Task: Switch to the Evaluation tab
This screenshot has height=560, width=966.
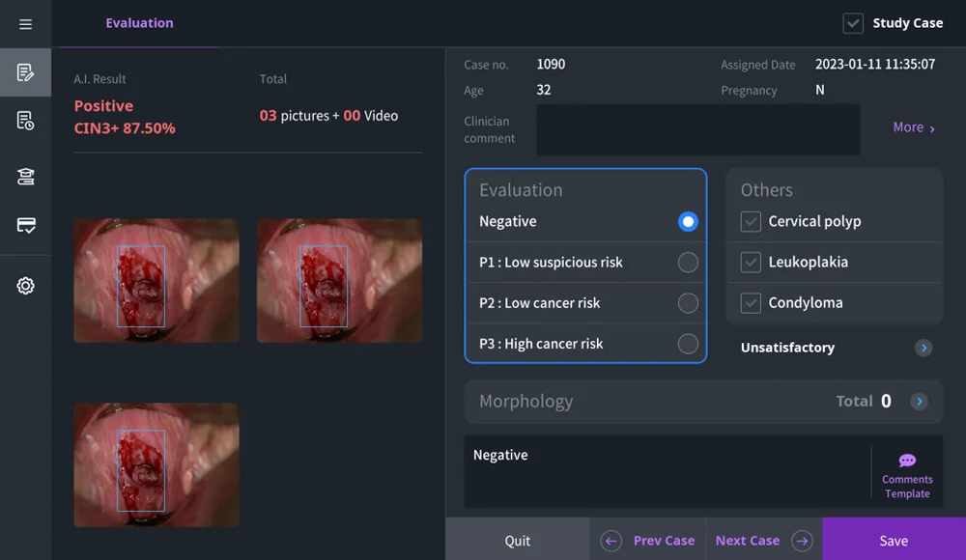Action: coord(139,23)
